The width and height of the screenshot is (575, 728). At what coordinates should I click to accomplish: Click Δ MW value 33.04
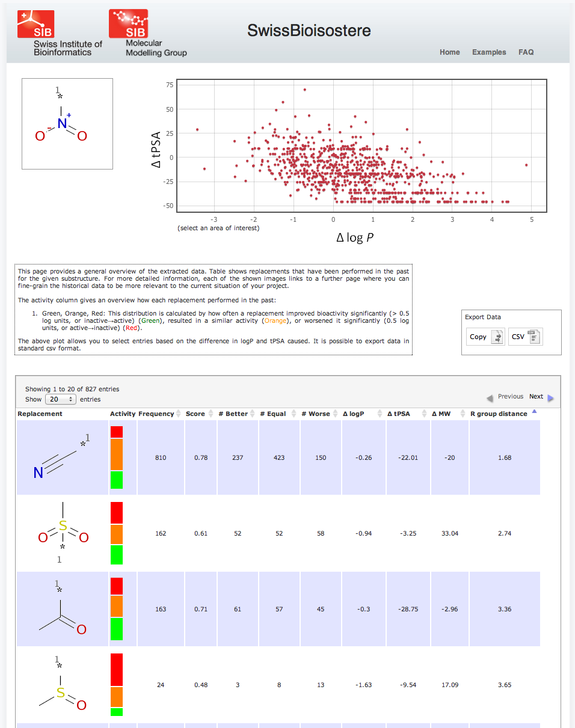(450, 533)
